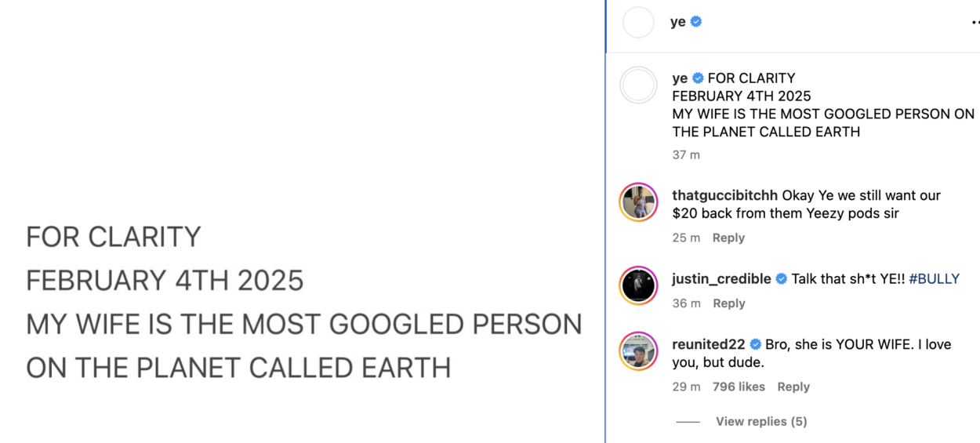
Task: Open the three-dot more options menu
Action: [x=975, y=23]
